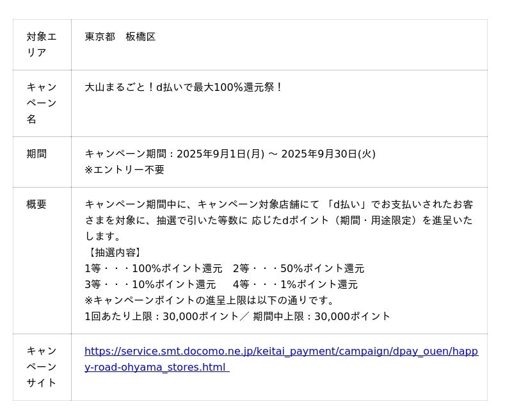
Task: Click the 3等 10%ポイント還元 text
Action: [x=150, y=284]
